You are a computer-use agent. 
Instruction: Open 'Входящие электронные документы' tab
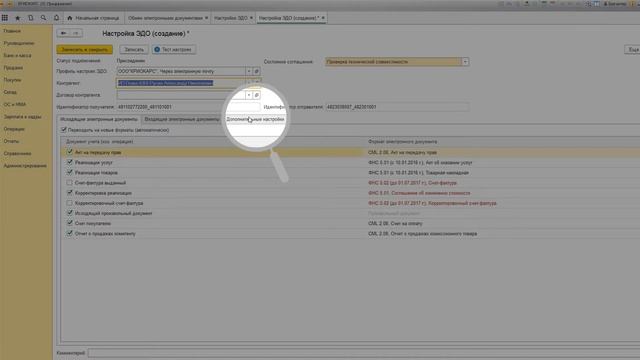(x=182, y=119)
